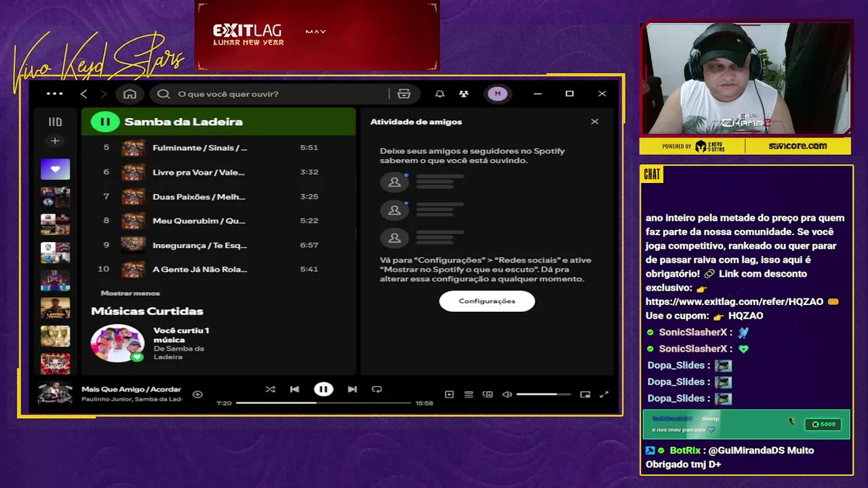Open the Spotify three-dots menu
868x488 pixels.
(55, 94)
